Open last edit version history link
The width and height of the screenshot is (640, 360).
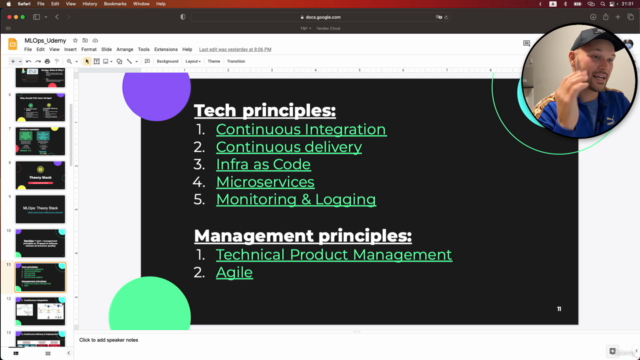235,49
